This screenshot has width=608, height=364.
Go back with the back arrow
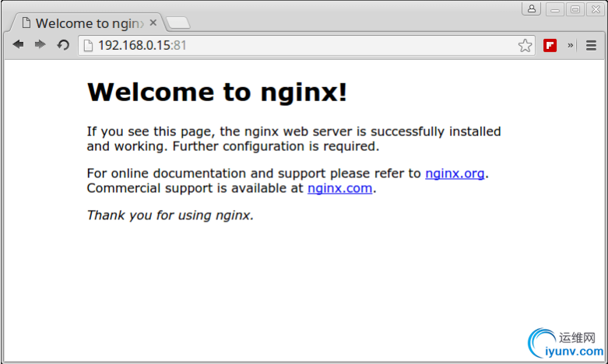click(18, 45)
